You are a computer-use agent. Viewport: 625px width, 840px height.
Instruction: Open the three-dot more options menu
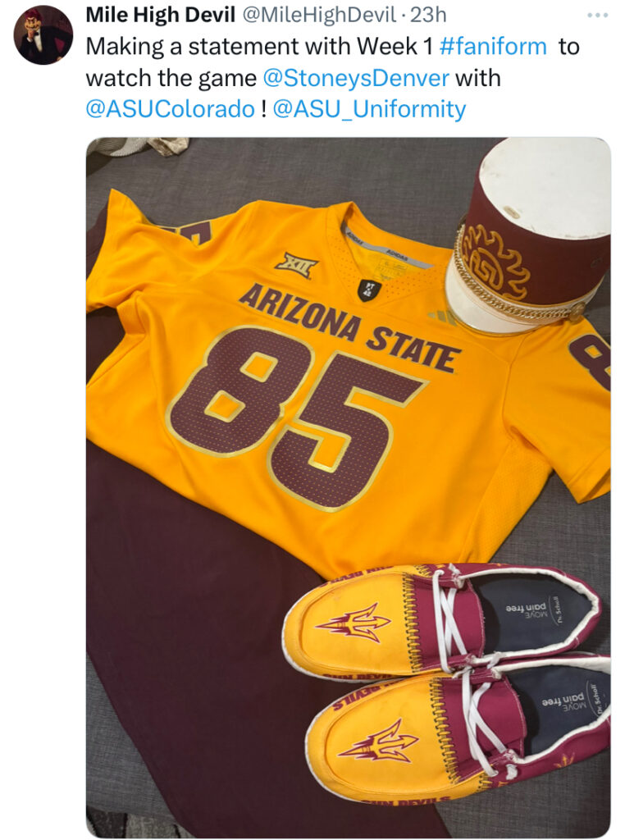pyautogui.click(x=597, y=16)
